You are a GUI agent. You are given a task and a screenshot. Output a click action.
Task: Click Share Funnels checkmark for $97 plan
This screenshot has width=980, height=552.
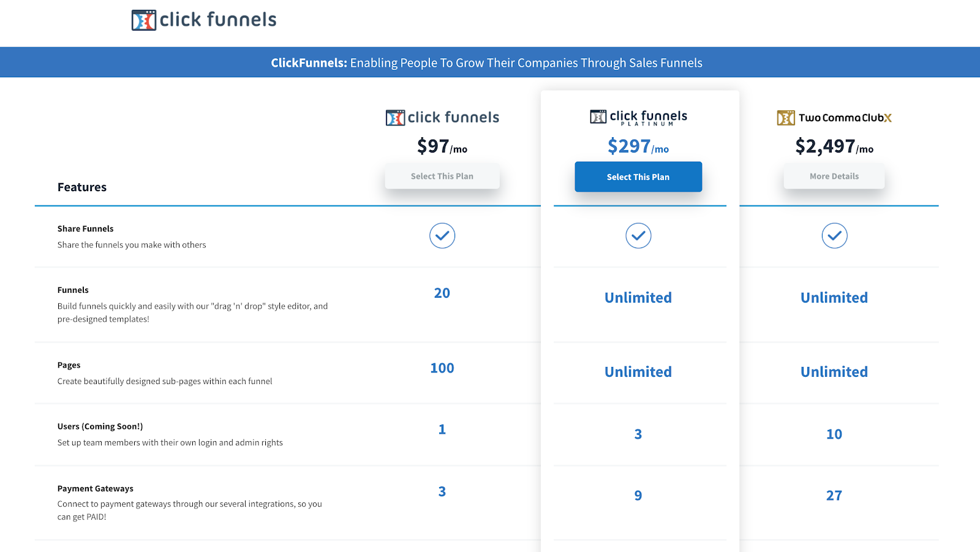coord(442,236)
